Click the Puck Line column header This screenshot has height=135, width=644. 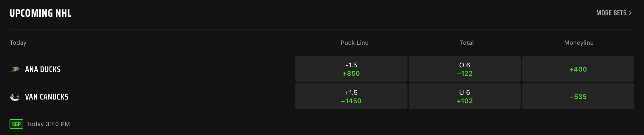click(354, 43)
